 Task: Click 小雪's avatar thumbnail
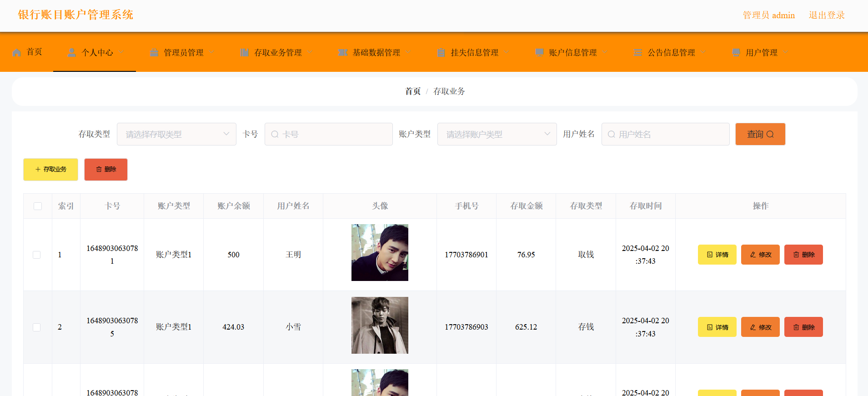click(x=380, y=326)
